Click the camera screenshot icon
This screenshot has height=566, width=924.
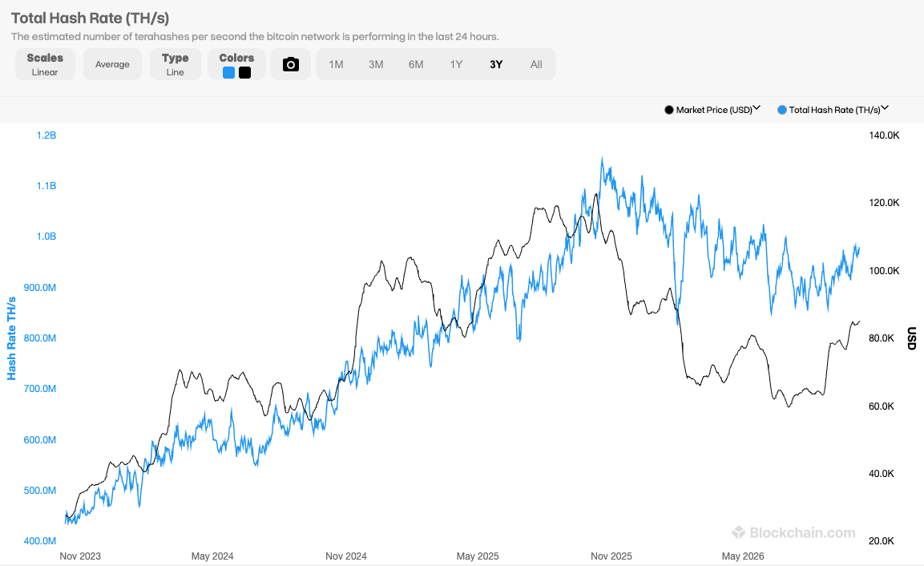(291, 64)
